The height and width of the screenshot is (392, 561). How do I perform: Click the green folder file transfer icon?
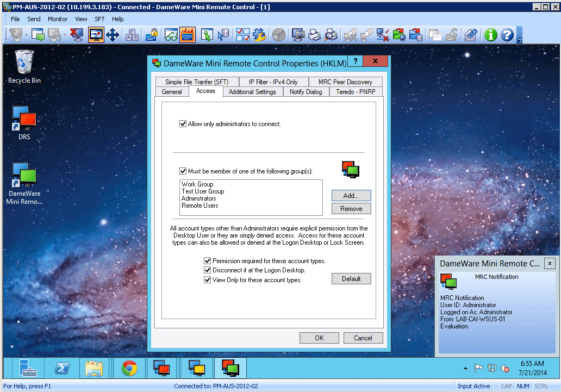[399, 35]
